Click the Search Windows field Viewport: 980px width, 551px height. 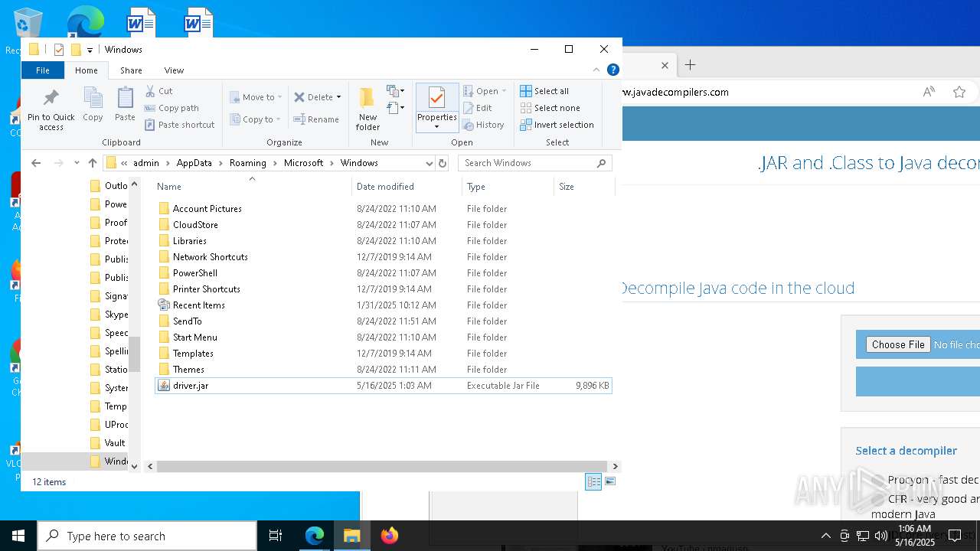[535, 163]
